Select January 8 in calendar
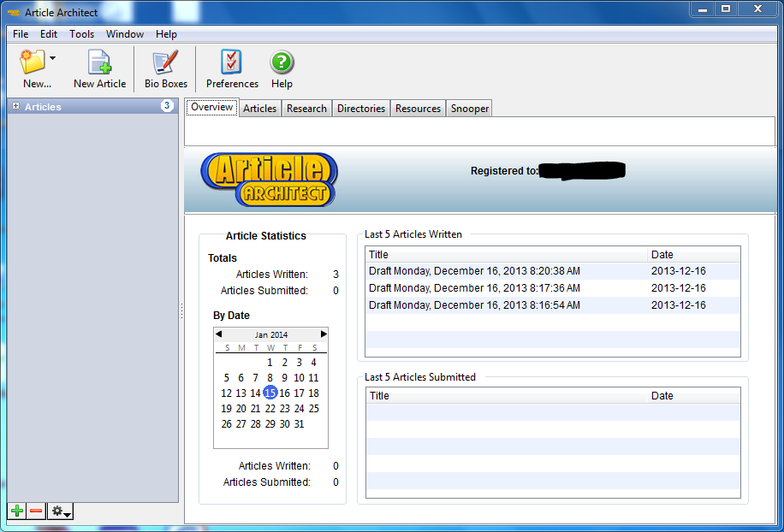This screenshot has height=532, width=784. coord(270,378)
